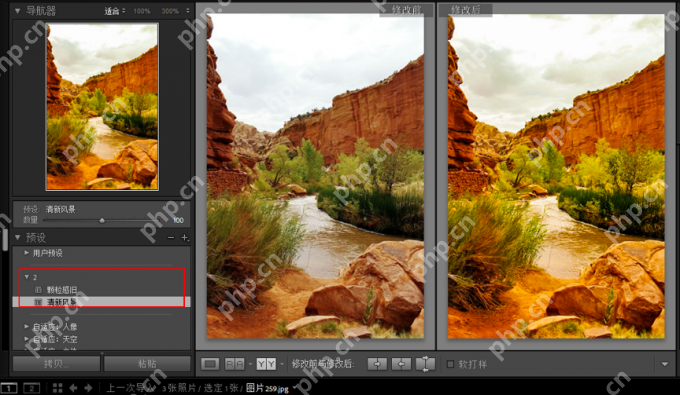Set navigator zoom to 300%
Viewport: 680px width, 395px height.
tap(170, 11)
